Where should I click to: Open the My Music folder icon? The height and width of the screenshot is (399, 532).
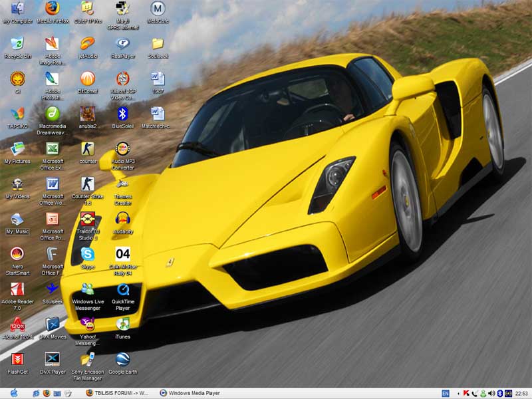[x=18, y=223]
